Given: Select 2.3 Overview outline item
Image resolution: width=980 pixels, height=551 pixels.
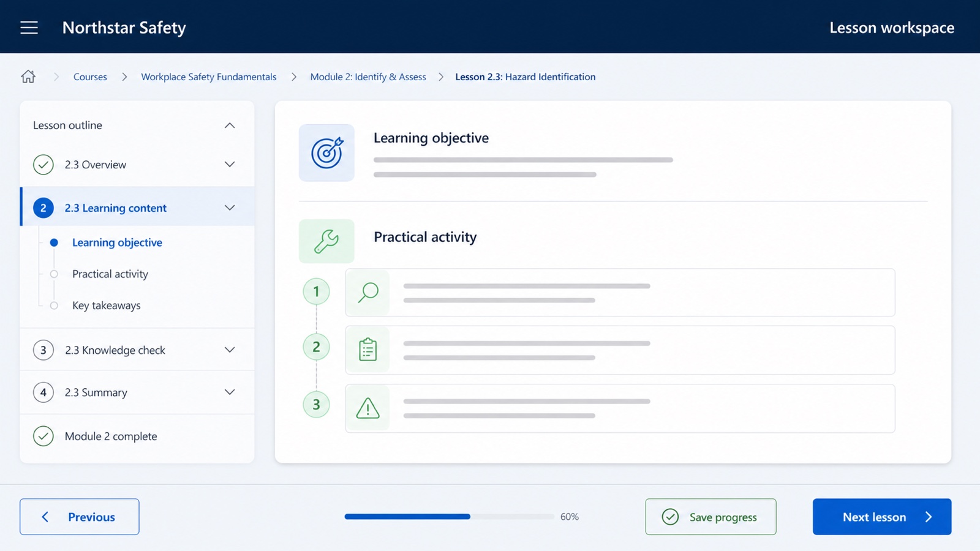Looking at the screenshot, I should pos(137,165).
